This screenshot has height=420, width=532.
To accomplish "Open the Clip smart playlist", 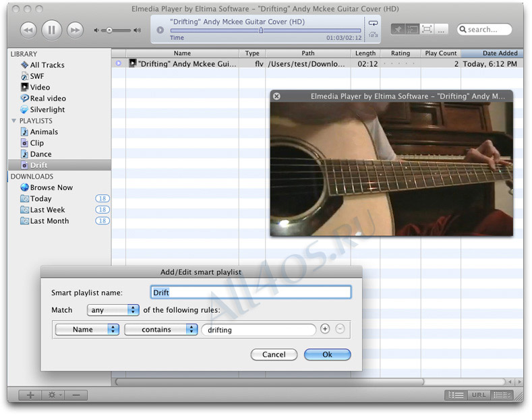I will coord(36,143).
